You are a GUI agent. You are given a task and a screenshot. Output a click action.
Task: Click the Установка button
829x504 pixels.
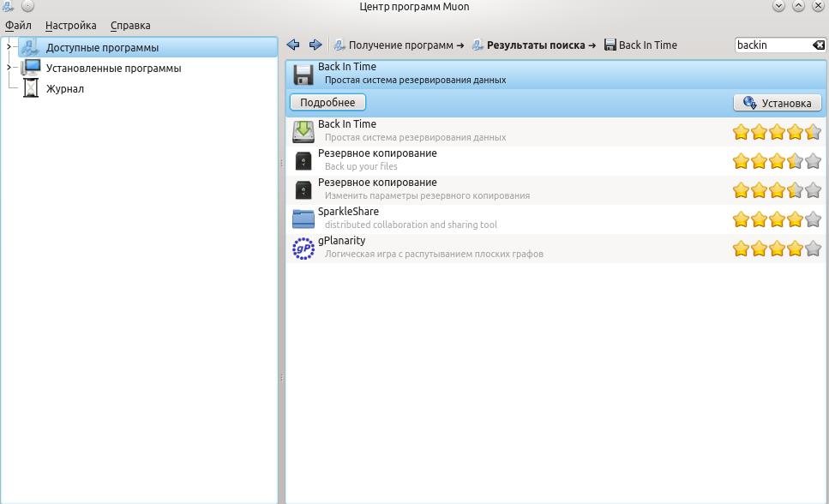click(778, 103)
